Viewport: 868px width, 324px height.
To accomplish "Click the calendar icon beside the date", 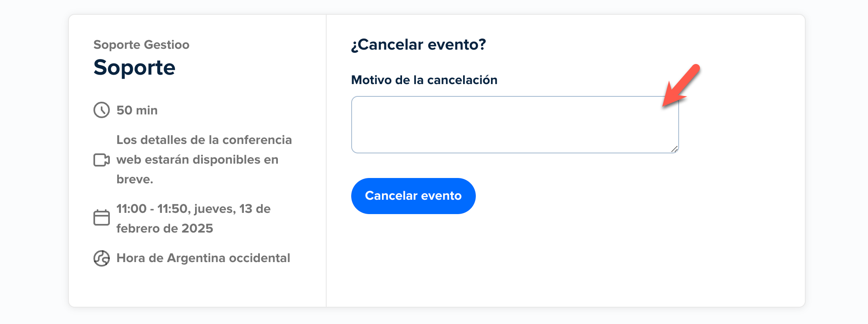I will (x=102, y=217).
